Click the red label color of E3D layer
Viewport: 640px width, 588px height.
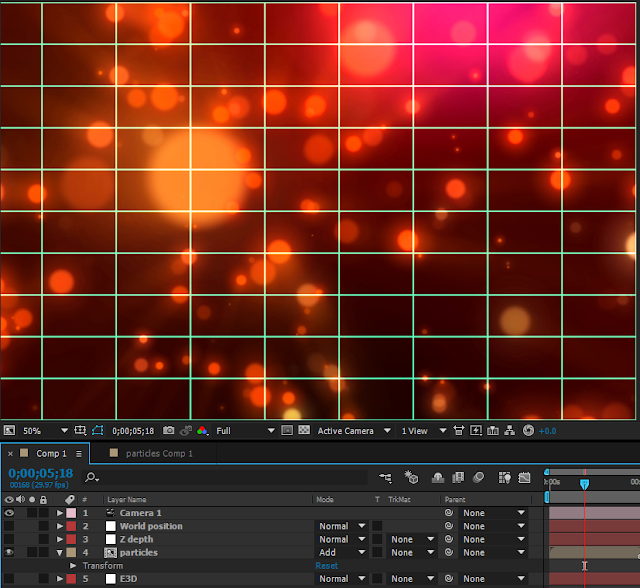(71, 579)
